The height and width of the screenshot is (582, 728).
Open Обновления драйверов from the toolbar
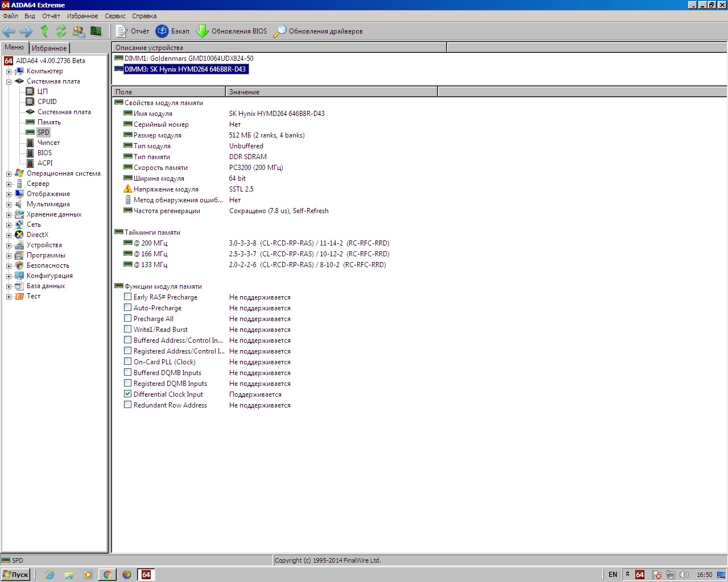(318, 31)
